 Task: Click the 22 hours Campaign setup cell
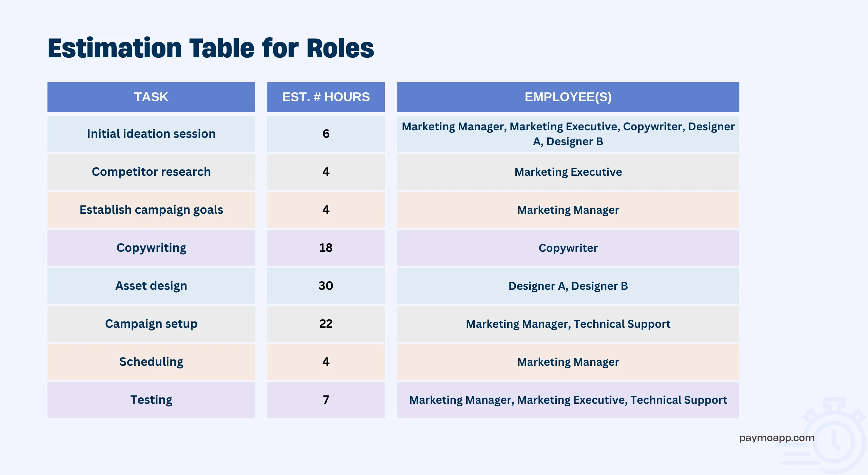(326, 324)
